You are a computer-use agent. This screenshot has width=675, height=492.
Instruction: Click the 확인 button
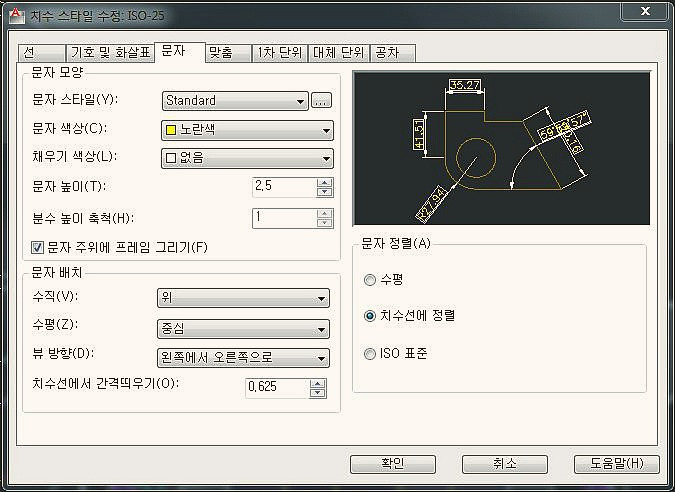(x=393, y=464)
